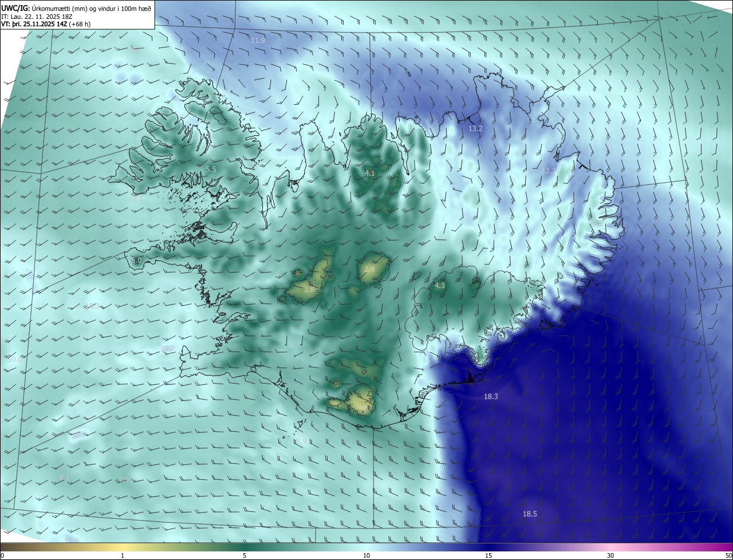Pick the 8.1 value in the southwest sea

(64, 477)
